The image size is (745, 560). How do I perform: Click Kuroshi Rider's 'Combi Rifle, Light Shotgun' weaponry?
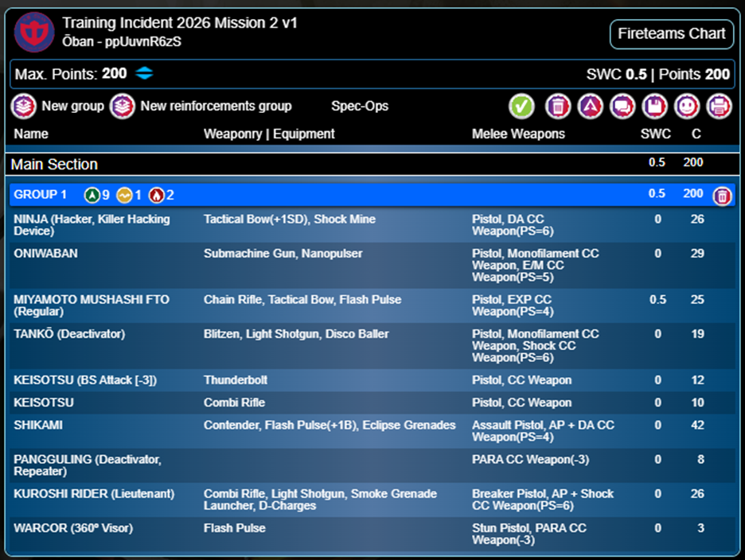(320, 500)
